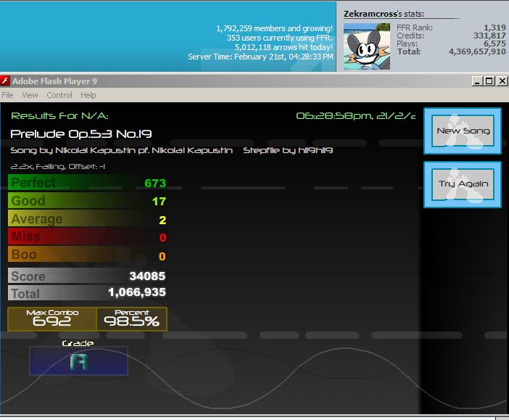Click the Perfect count bar
The image size is (509, 420).
pyautogui.click(x=87, y=183)
